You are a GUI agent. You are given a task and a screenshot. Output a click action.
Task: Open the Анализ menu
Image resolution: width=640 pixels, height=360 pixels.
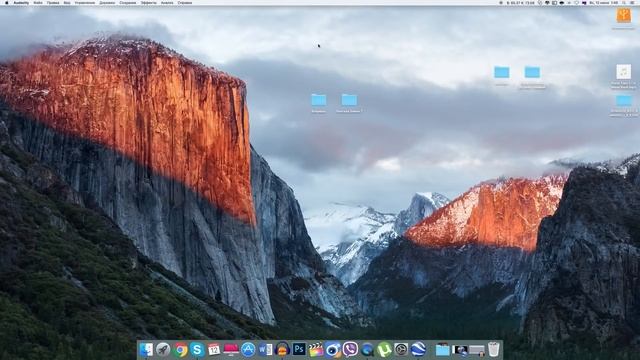point(167,3)
